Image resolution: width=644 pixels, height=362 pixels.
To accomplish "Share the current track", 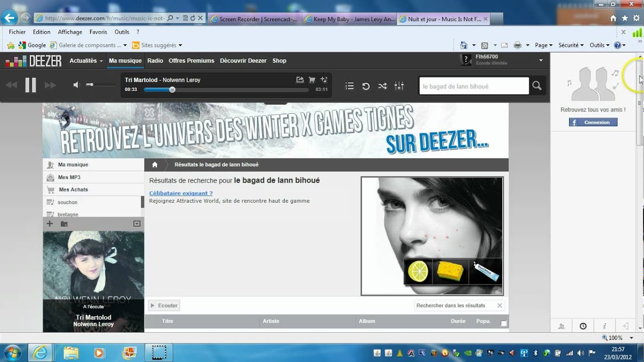I will pyautogui.click(x=300, y=79).
